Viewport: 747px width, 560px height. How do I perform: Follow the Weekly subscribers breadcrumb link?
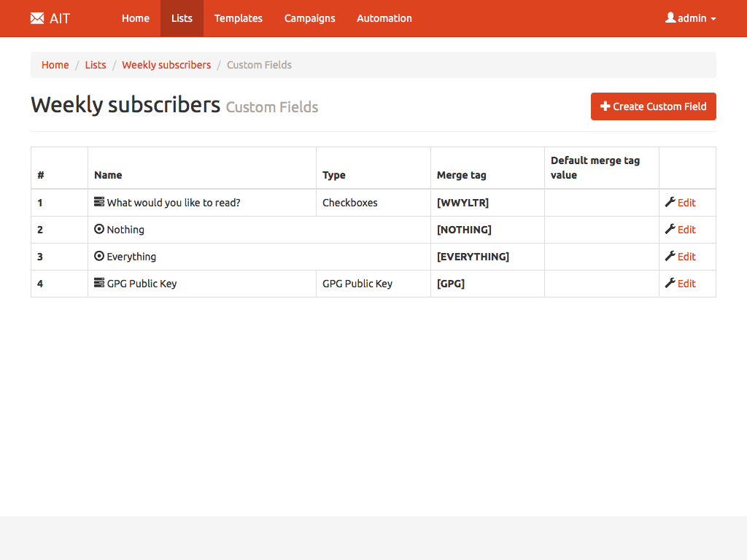[x=166, y=65]
